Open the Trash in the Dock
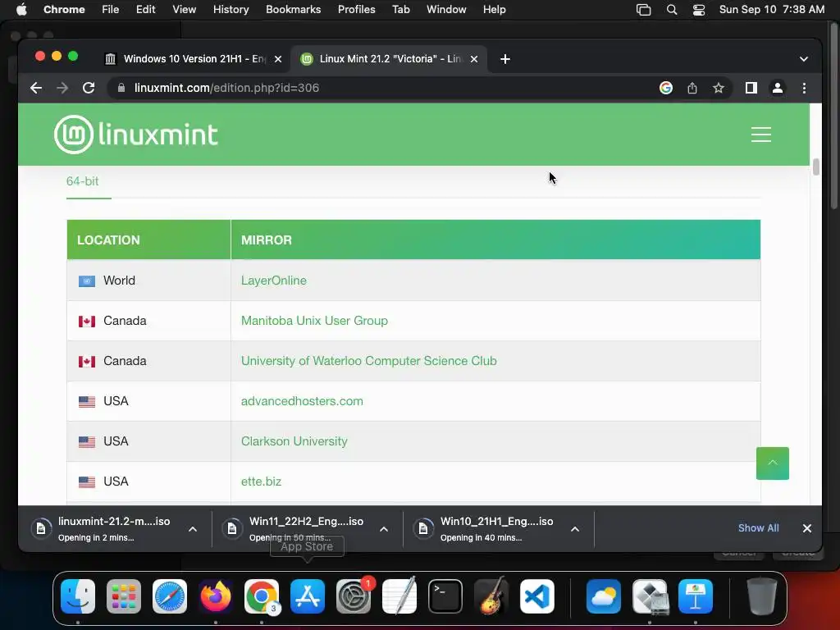The width and height of the screenshot is (840, 630). pyautogui.click(x=762, y=596)
